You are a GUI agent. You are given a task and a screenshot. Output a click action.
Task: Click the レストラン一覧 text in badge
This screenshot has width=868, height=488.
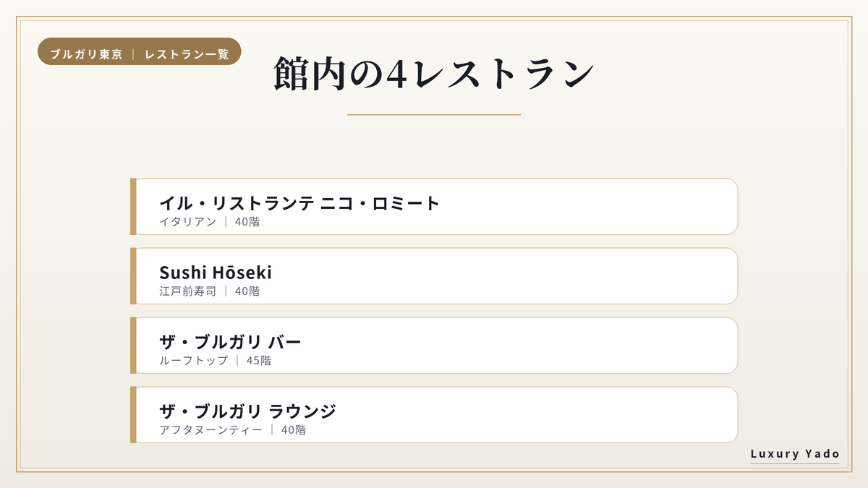(187, 55)
